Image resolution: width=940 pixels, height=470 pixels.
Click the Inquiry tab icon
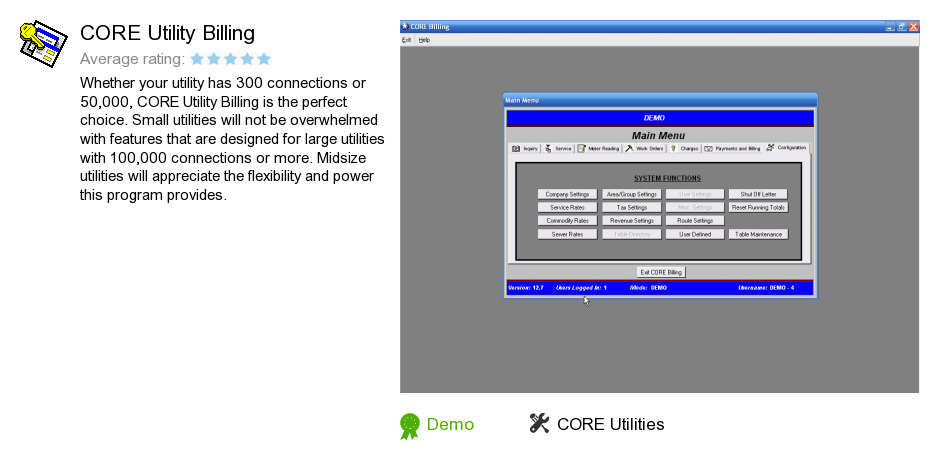516,148
